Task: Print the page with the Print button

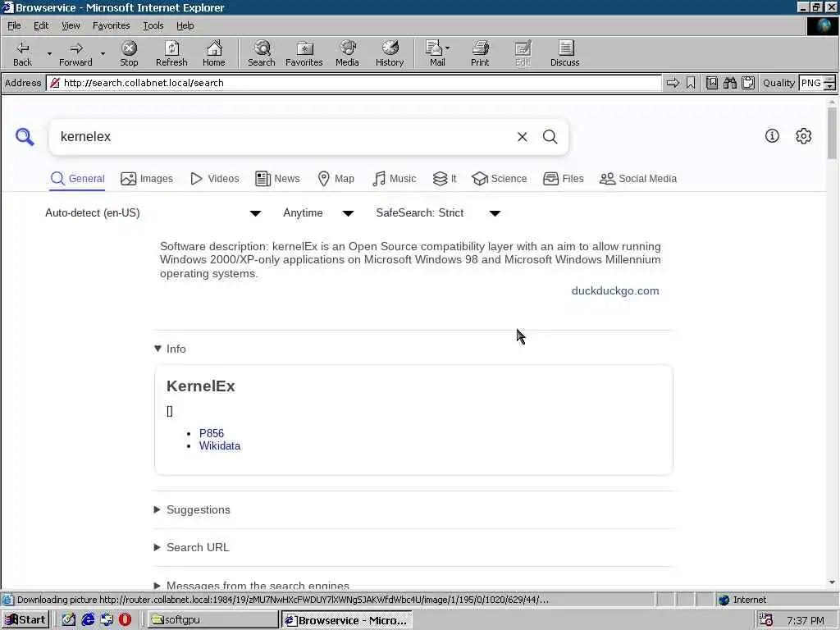Action: click(x=480, y=53)
